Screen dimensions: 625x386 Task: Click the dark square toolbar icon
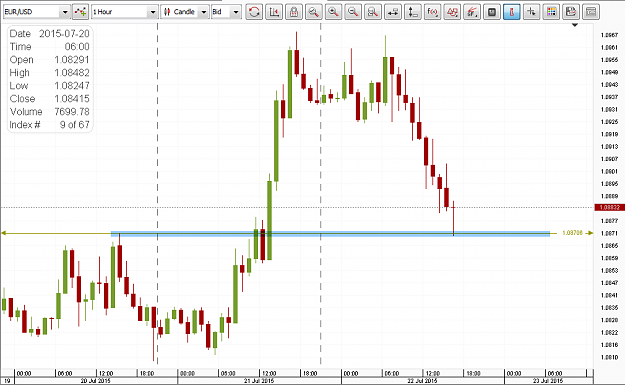pos(492,12)
